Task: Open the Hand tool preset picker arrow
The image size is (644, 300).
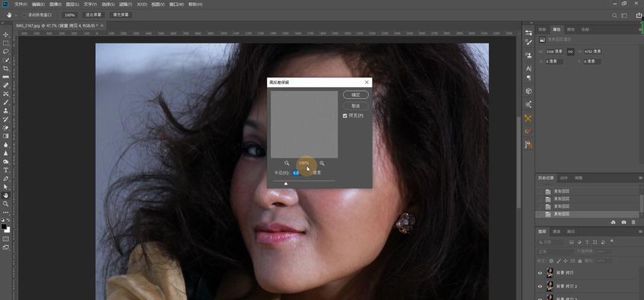Action: point(16,15)
